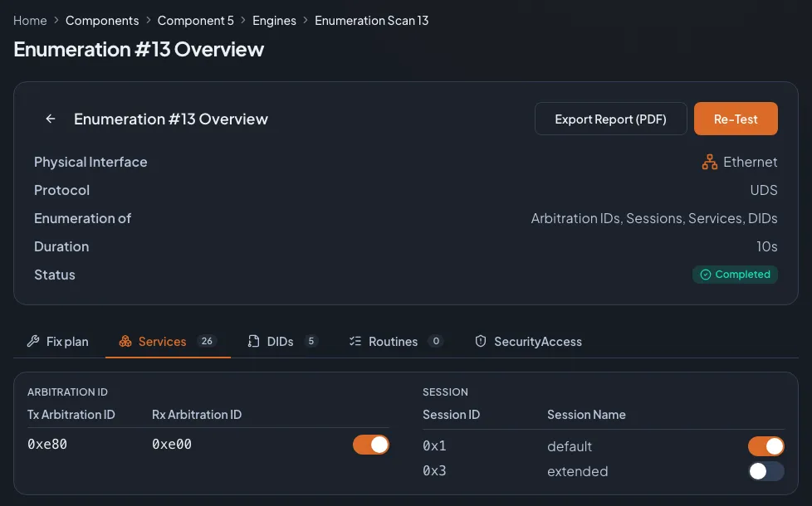Click the Rx Arbitration ID value 0xe00
This screenshot has height=506, width=812.
[x=171, y=445]
